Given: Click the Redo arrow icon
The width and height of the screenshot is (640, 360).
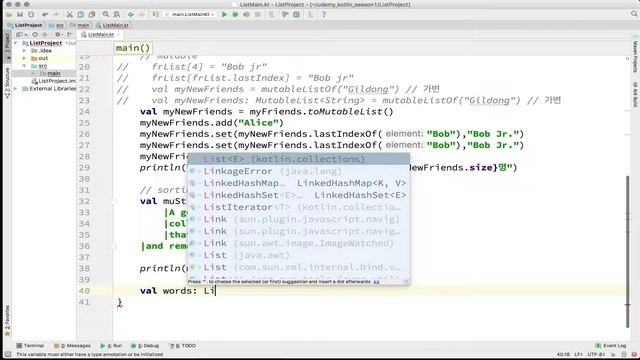Looking at the screenshot, I should [56, 14].
